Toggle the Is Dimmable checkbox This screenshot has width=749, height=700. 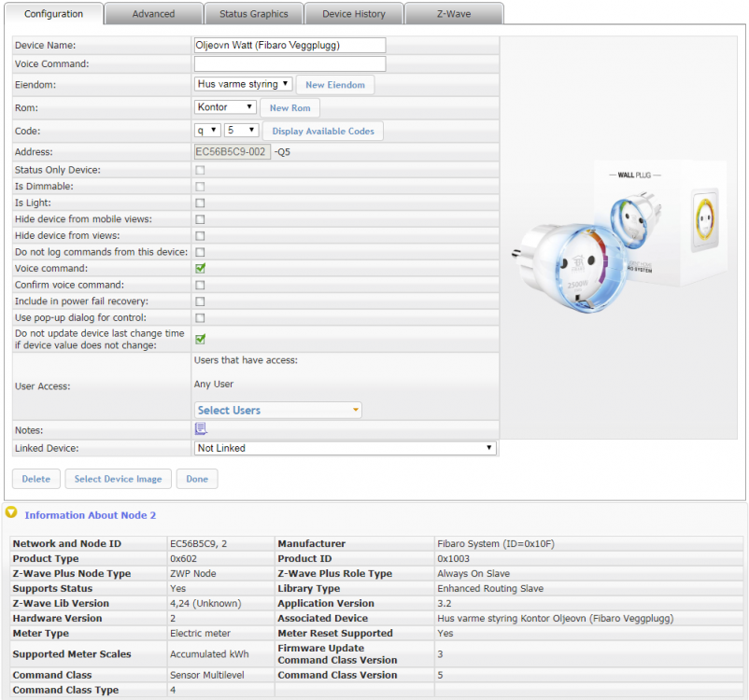(200, 187)
